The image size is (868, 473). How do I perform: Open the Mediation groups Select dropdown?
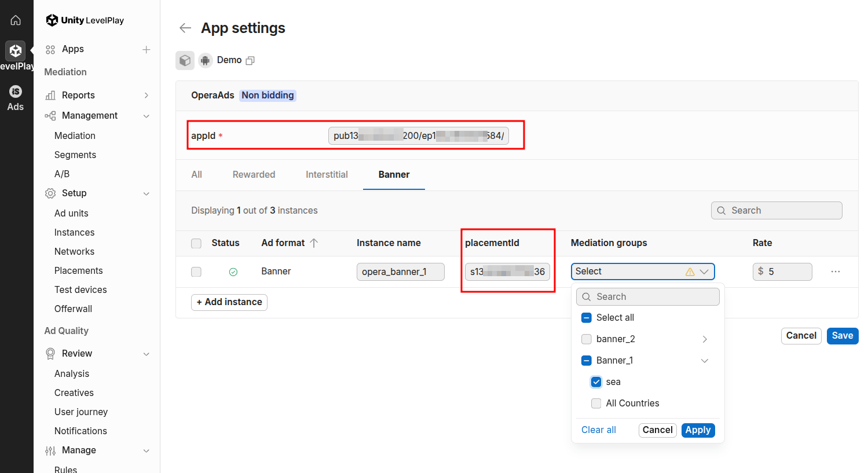click(x=643, y=272)
